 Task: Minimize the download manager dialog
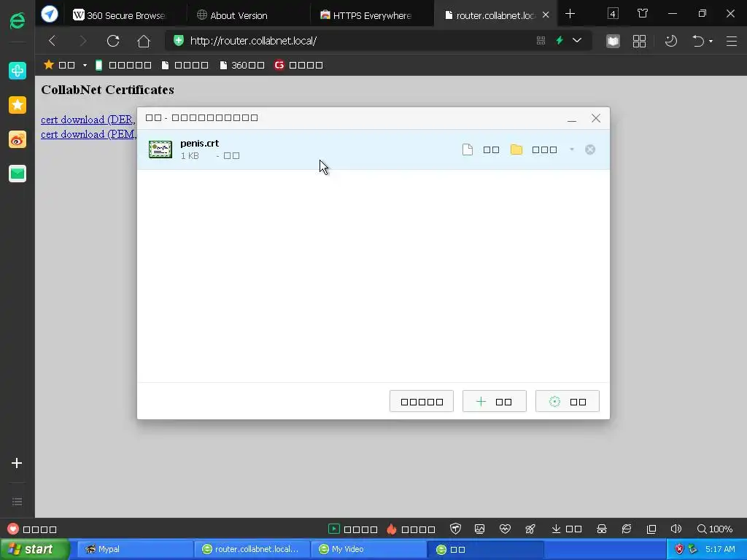point(572,119)
